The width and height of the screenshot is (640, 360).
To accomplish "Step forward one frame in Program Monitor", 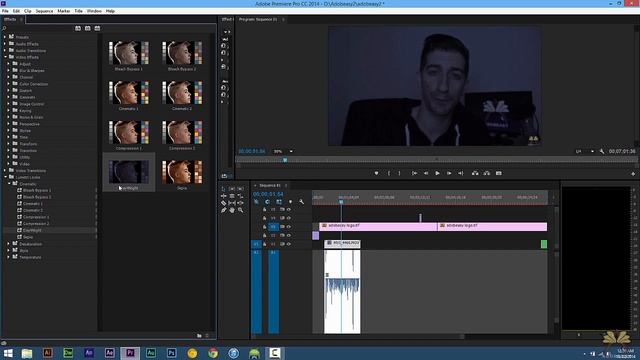I will [x=449, y=173].
